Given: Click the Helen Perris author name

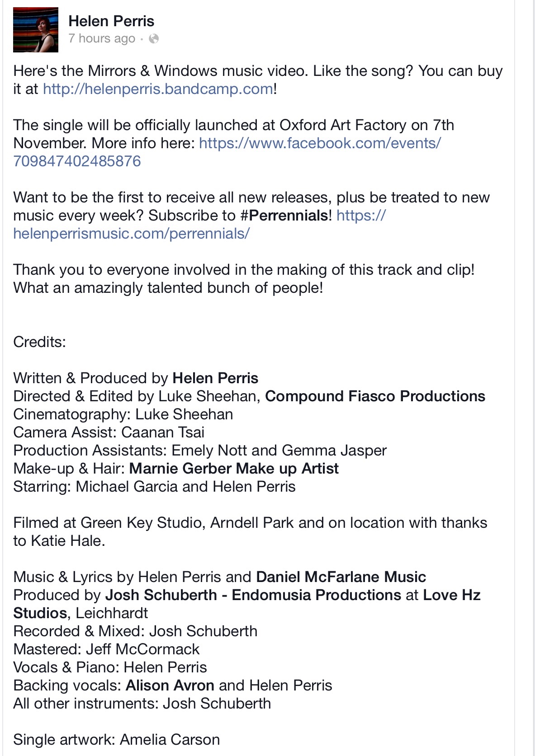Looking at the screenshot, I should point(111,21).
